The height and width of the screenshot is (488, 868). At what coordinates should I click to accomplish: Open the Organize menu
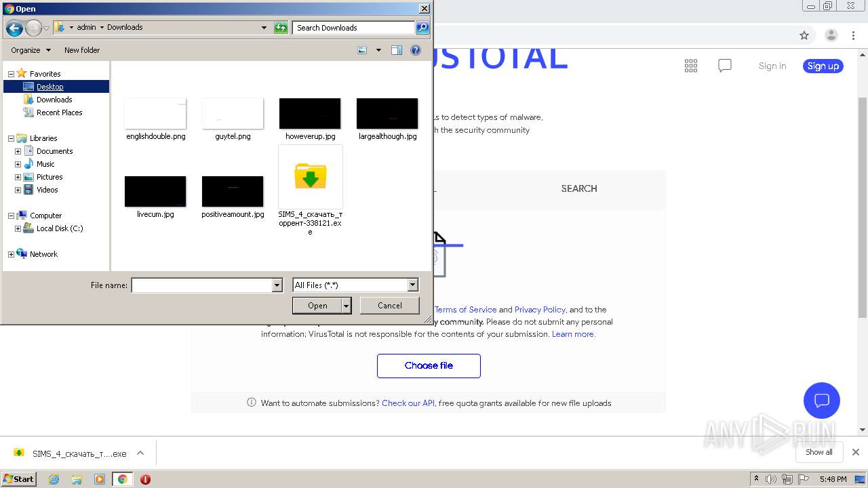[x=31, y=50]
